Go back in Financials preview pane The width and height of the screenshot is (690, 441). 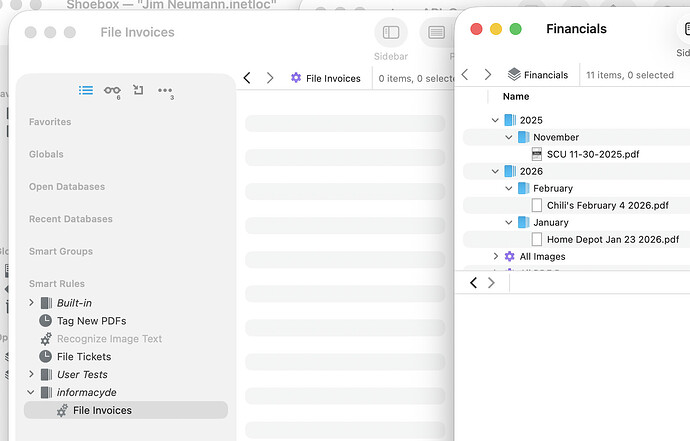[x=473, y=283]
